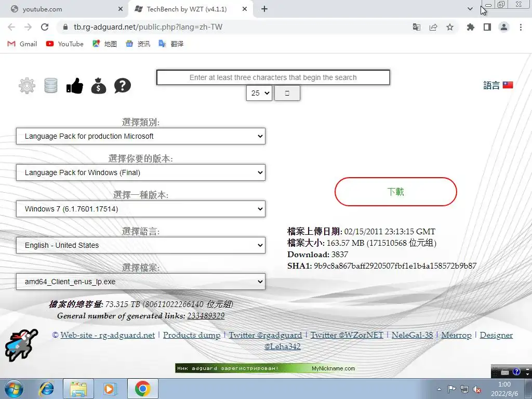Click the 下載 download button
532x399 pixels.
[395, 192]
